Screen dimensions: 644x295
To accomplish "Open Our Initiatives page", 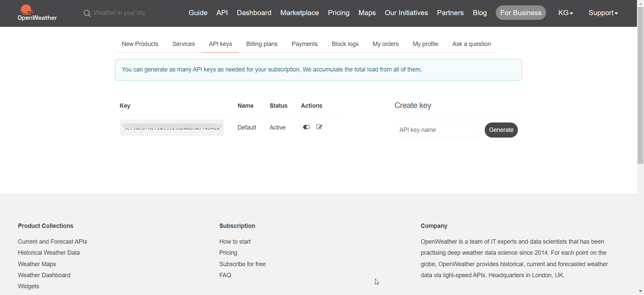I will pos(406,13).
